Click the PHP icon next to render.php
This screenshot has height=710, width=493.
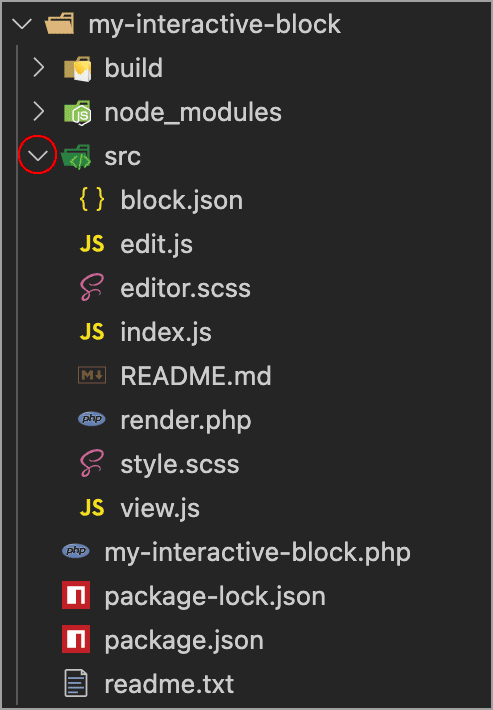92,419
